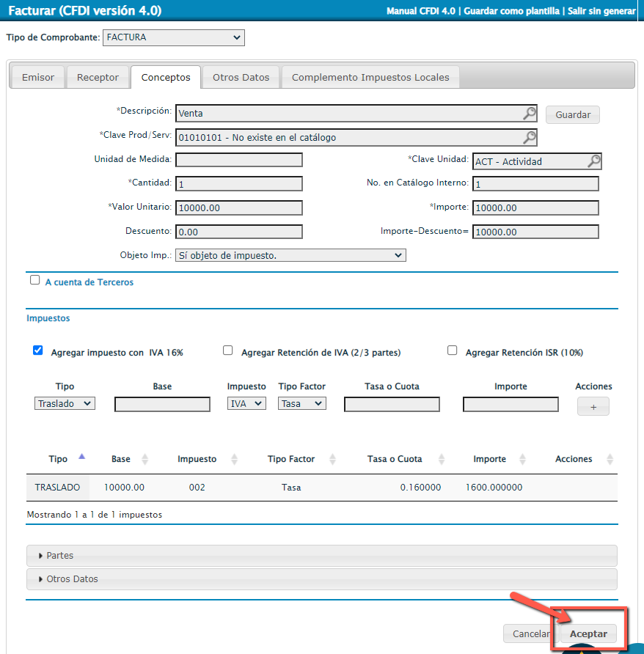Open the Objeto Imp. dropdown

click(x=290, y=255)
